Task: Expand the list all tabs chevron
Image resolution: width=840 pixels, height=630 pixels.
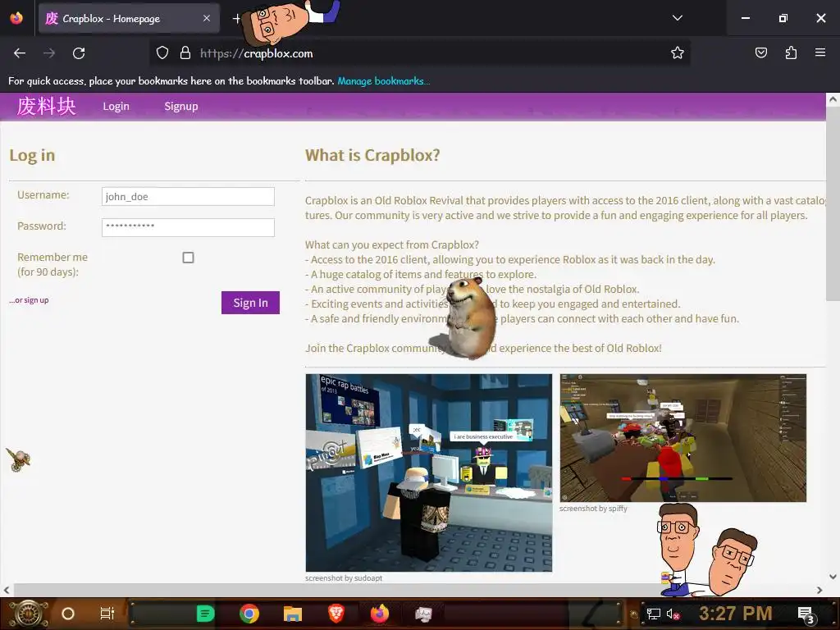Action: [677, 18]
